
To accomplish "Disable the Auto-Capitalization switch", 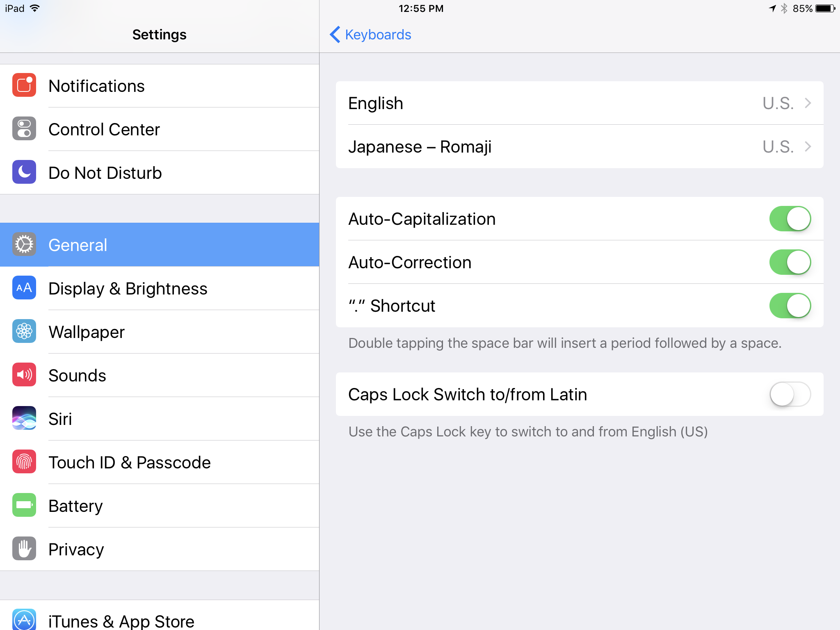I will click(790, 219).
